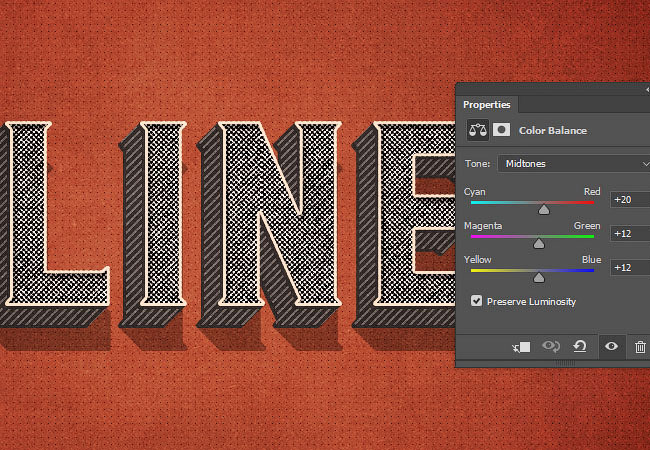This screenshot has height=450, width=650.
Task: Select the layer mask icon in Properties
Action: coord(501,130)
